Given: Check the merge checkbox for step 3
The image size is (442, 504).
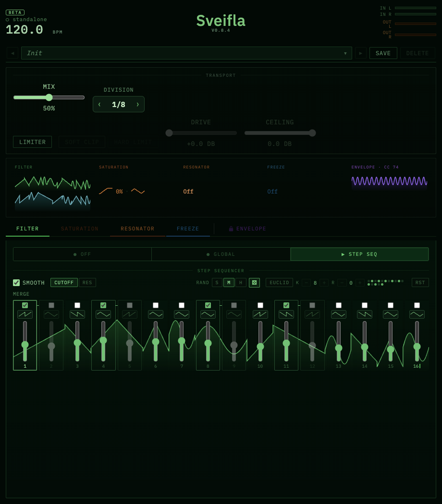Looking at the screenshot, I should [77, 305].
